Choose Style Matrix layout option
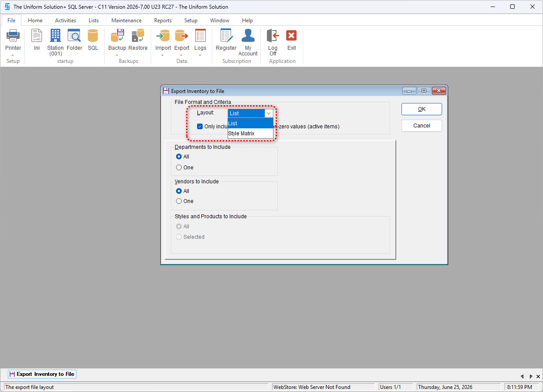 (x=250, y=133)
